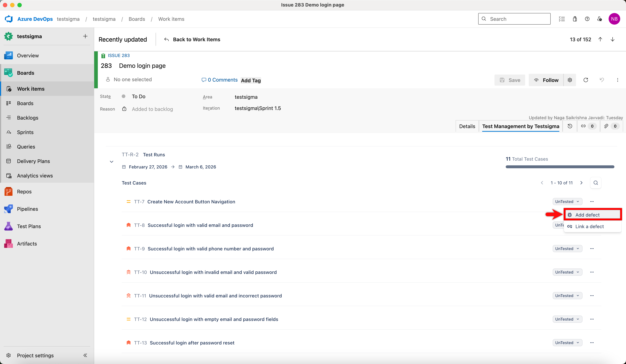Open UnTested status dropdown for TT-9

point(567,249)
